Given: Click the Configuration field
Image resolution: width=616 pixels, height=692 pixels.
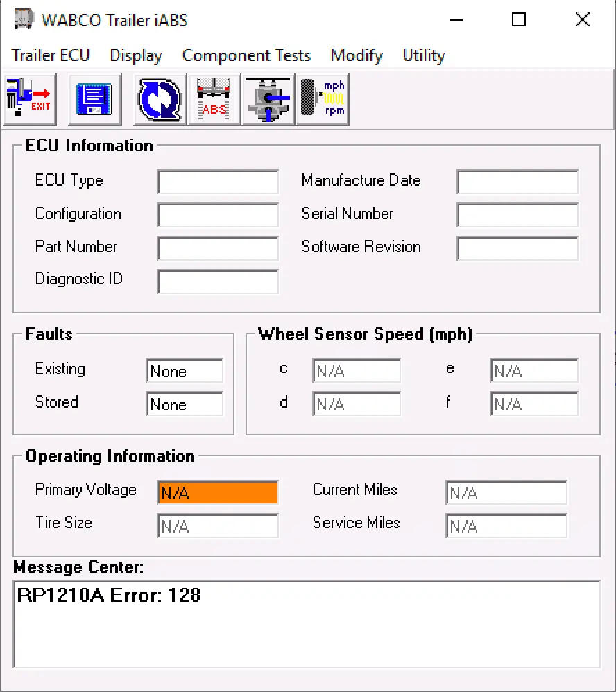Looking at the screenshot, I should click(218, 215).
